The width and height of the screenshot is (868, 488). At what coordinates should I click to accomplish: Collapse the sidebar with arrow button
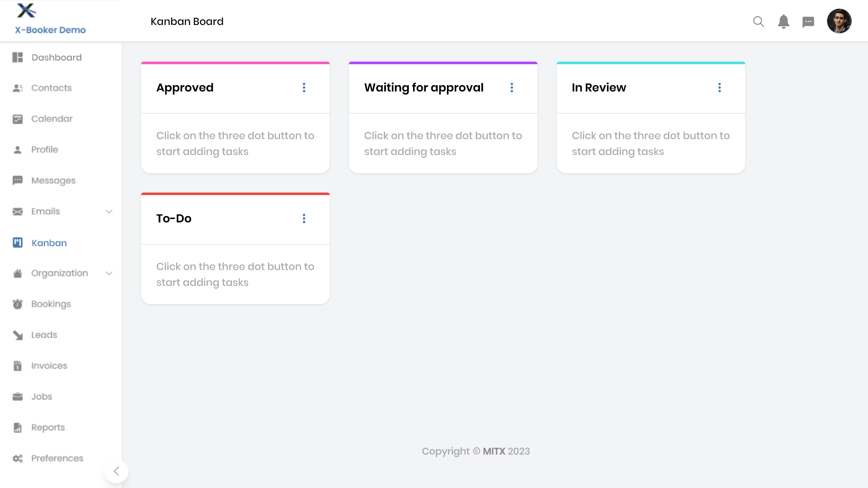coord(116,471)
